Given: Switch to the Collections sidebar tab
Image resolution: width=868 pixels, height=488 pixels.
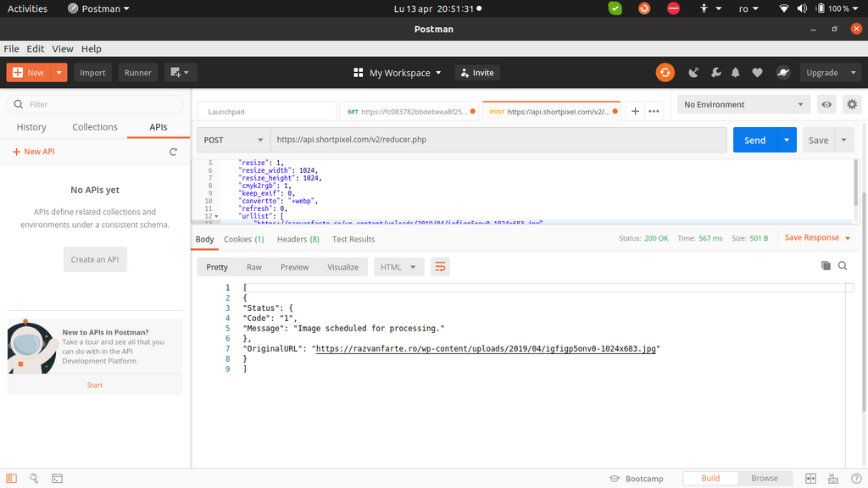Looking at the screenshot, I should click(95, 127).
